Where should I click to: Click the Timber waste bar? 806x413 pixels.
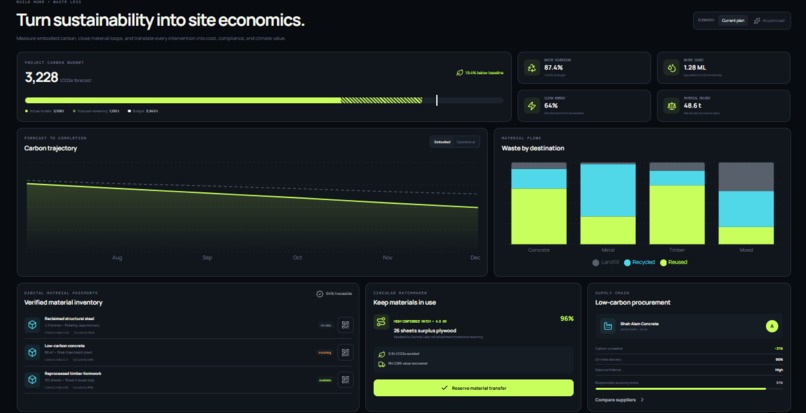(677, 203)
